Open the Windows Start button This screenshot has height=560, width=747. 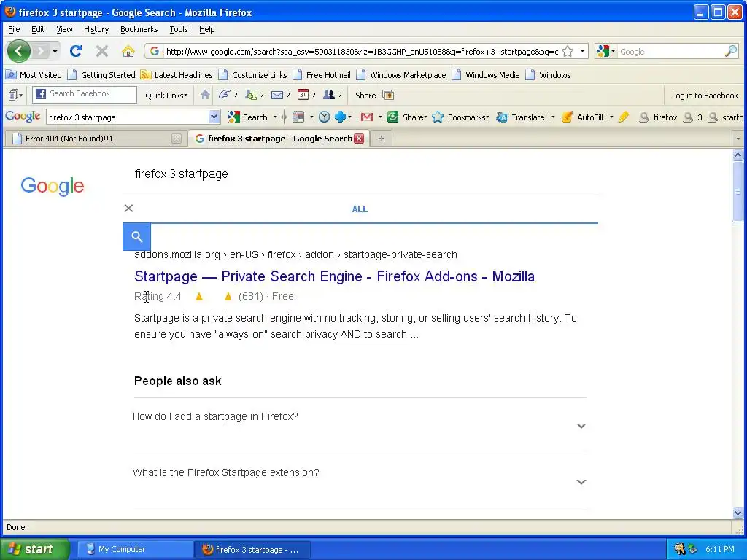34,549
